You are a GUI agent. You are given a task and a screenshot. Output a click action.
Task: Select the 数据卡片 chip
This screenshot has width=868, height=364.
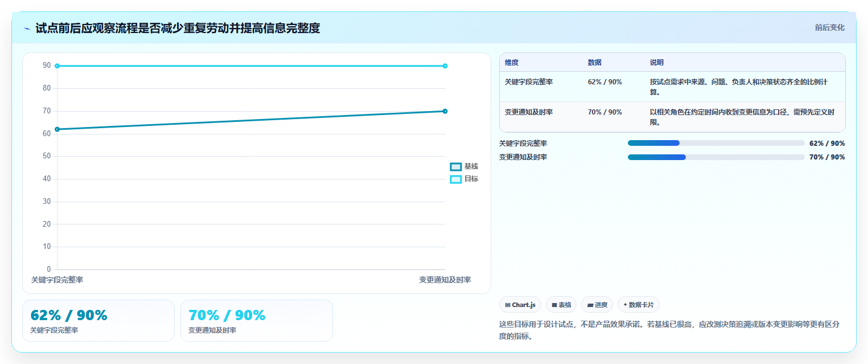[639, 305]
